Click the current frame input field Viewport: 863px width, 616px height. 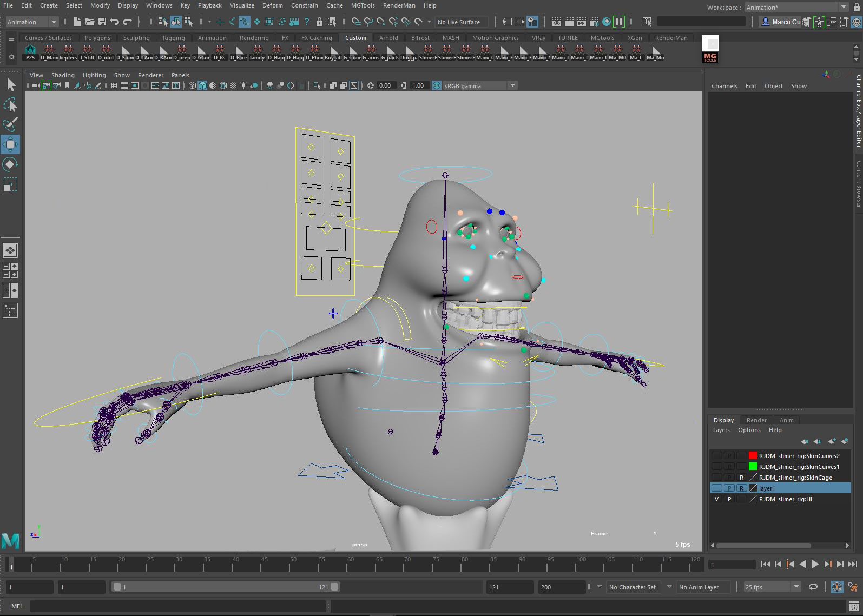[732, 565]
